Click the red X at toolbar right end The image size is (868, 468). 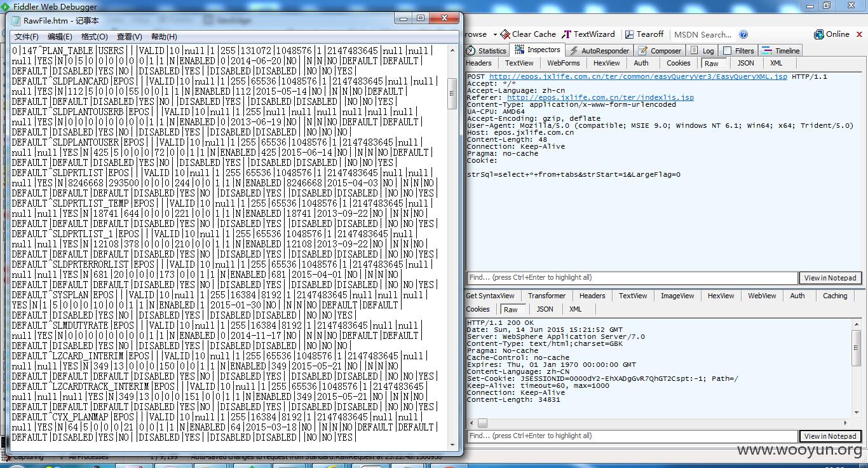860,34
